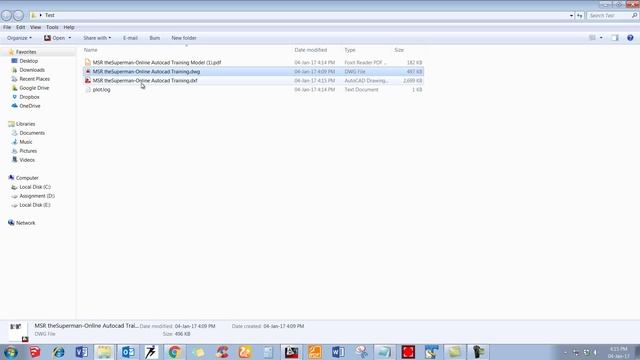Open the Organize dropdown
Image resolution: width=640 pixels, height=360 pixels.
tap(19, 38)
